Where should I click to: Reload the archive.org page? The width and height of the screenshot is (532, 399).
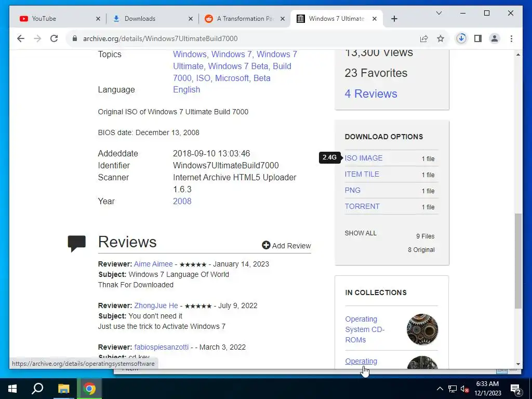point(54,38)
